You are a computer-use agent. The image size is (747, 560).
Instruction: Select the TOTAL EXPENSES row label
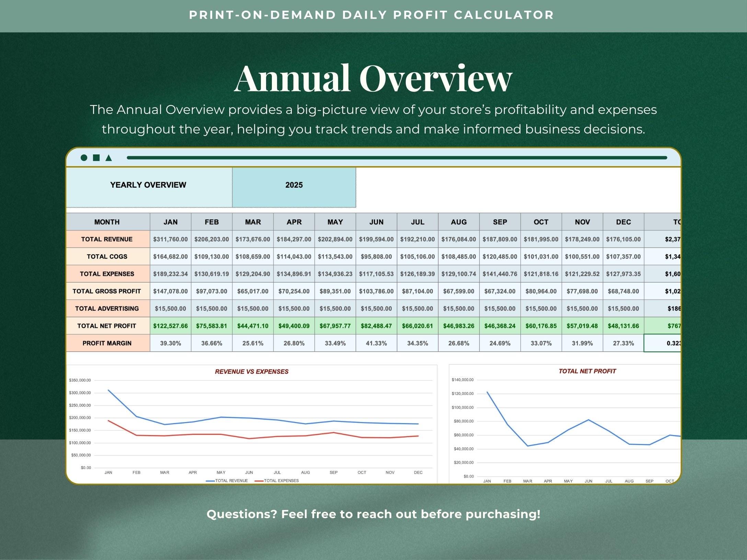108,274
